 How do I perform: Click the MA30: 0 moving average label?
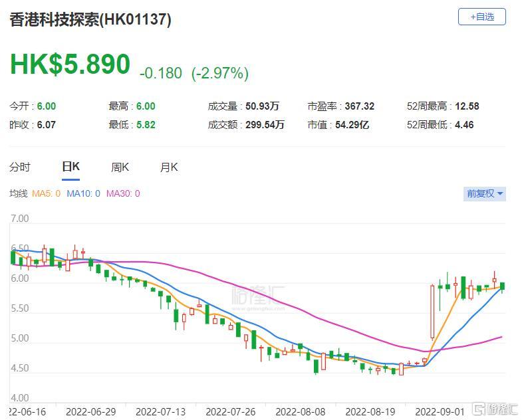123,193
